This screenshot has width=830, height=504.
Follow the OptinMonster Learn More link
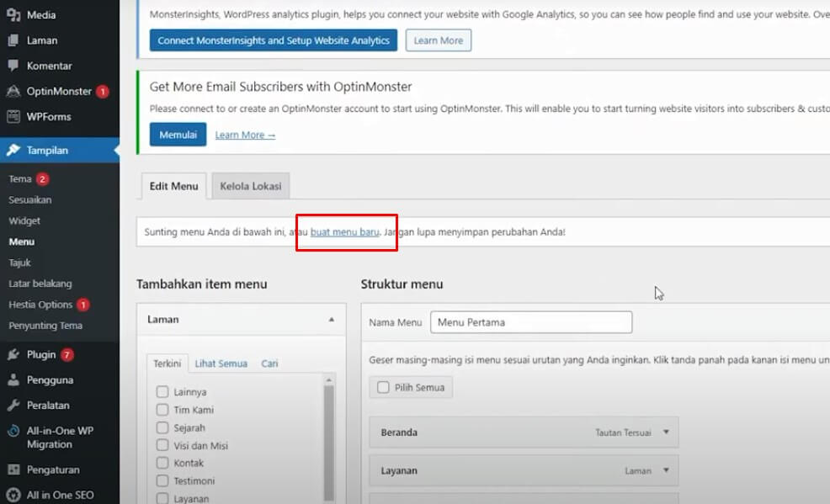pos(245,135)
